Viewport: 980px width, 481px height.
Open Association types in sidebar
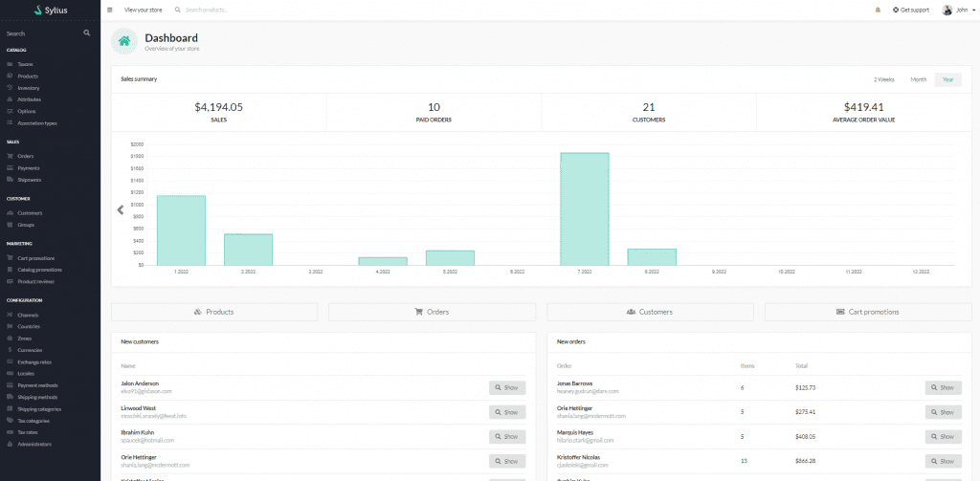coord(37,123)
